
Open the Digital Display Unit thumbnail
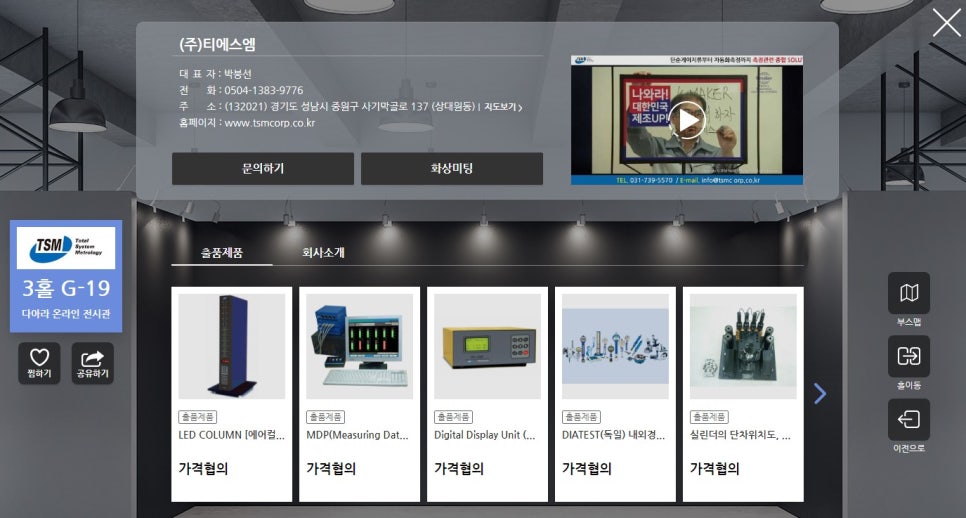point(487,346)
